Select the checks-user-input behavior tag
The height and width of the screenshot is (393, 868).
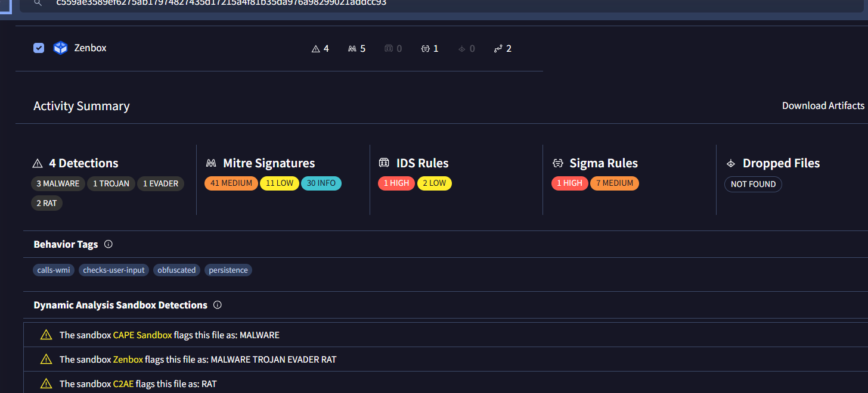coord(114,270)
